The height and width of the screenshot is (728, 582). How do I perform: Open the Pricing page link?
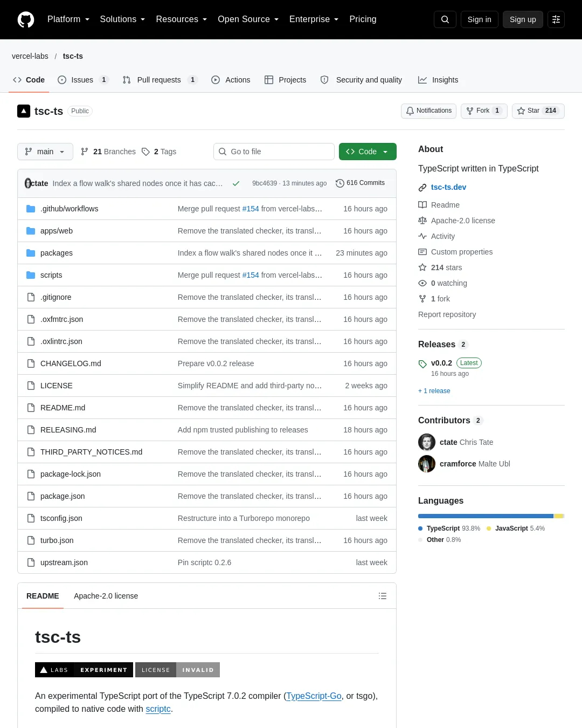coord(363,19)
